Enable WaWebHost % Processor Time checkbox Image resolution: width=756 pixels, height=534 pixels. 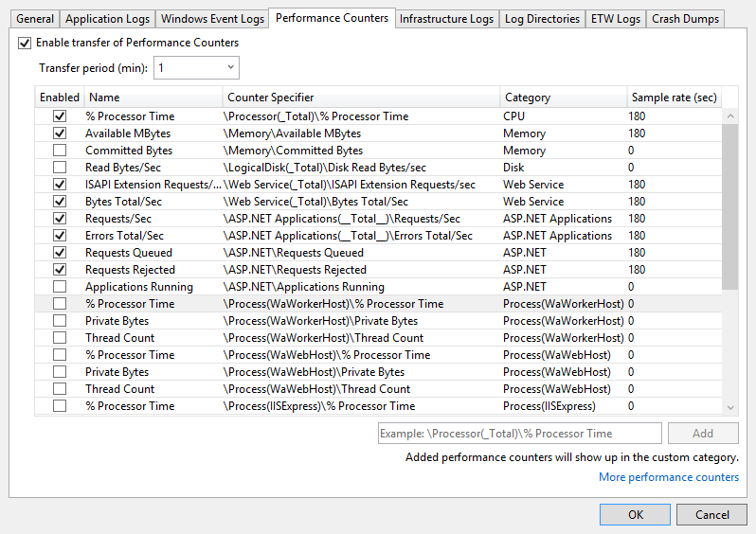(60, 355)
